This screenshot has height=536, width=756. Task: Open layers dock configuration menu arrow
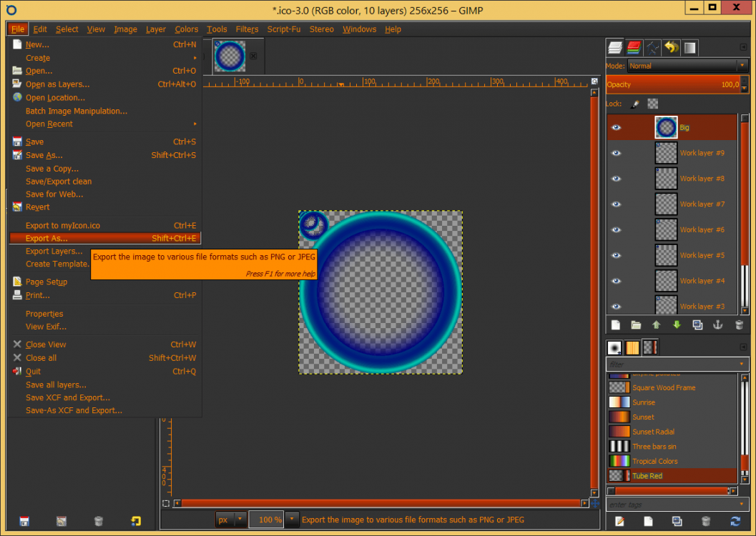743,47
